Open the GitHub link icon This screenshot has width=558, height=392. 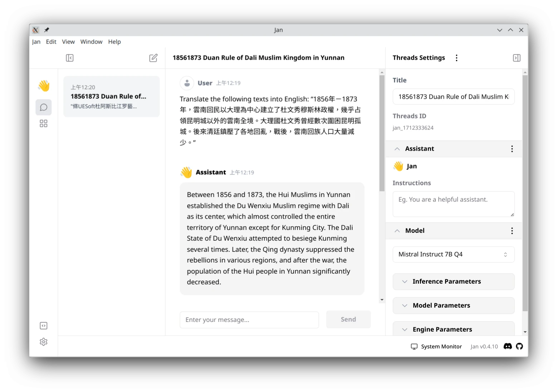pos(519,346)
